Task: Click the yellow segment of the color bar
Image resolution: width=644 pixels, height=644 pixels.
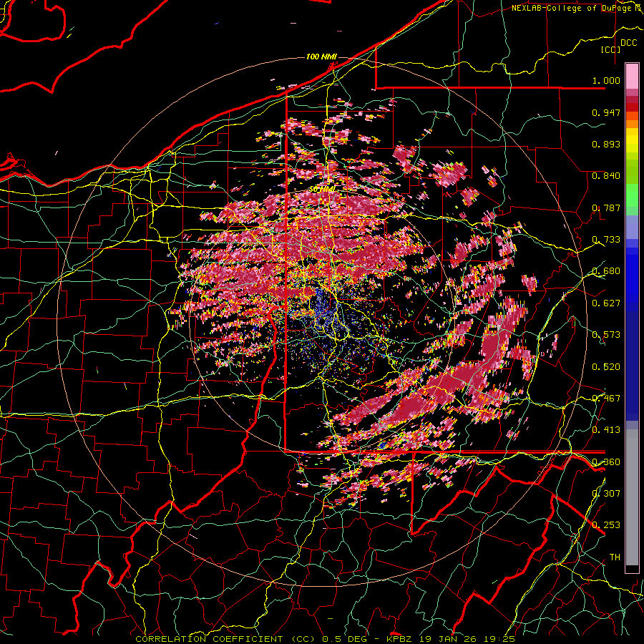Action: [632, 140]
